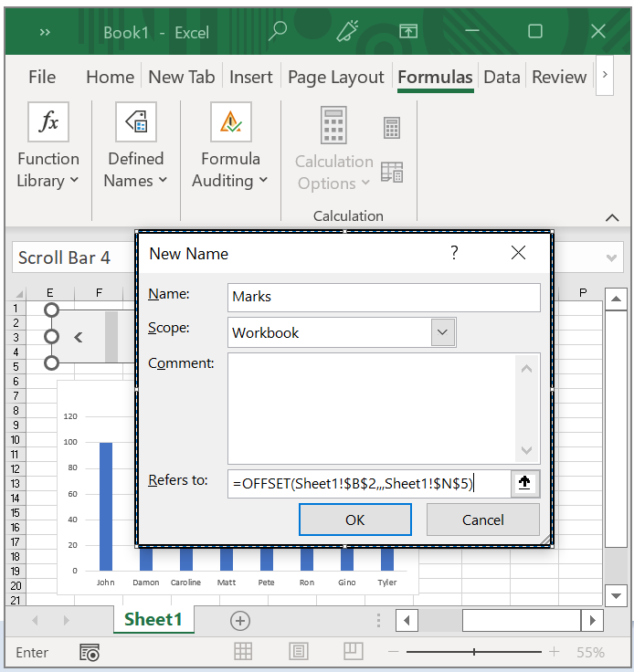
Task: Click the Calculate Sheet icon
Action: click(x=392, y=172)
